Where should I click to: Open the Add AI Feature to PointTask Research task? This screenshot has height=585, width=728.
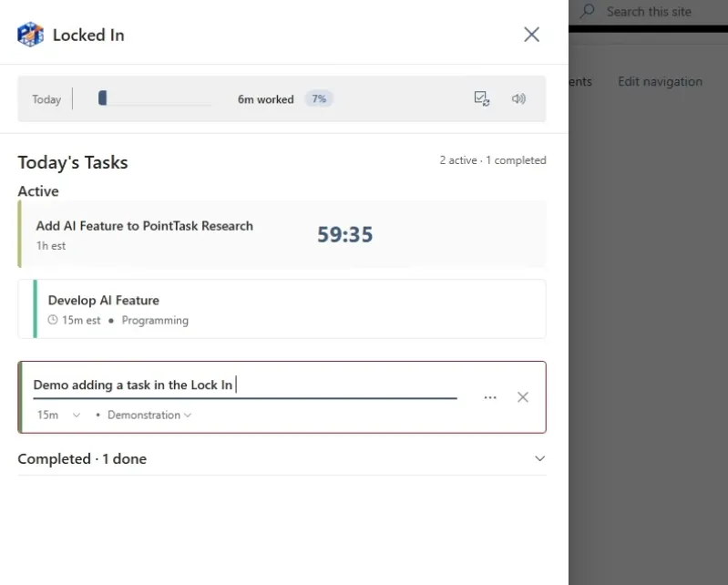click(282, 234)
